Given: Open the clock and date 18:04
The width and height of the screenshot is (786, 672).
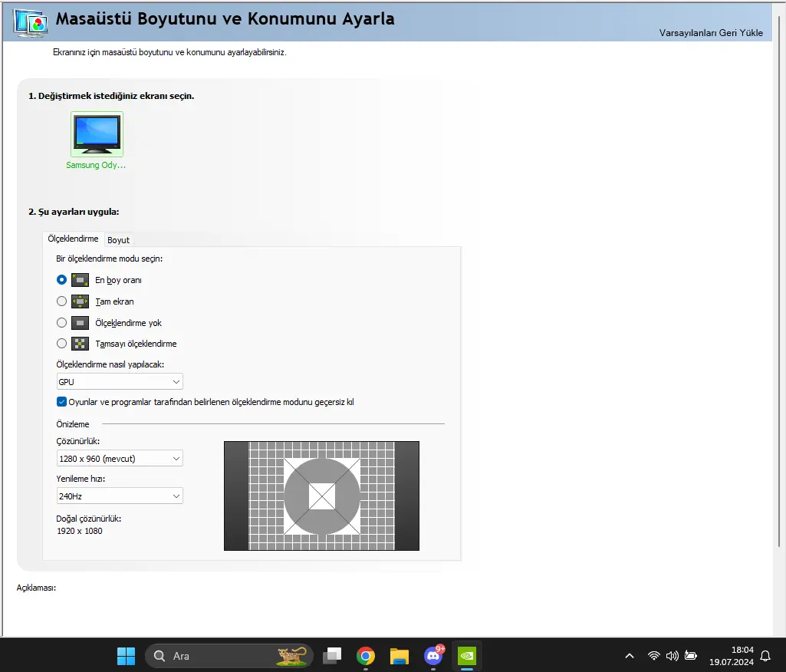Looking at the screenshot, I should 732,656.
